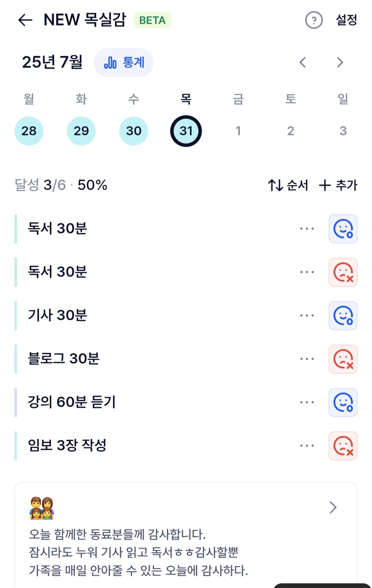The image size is (372, 588).
Task: Open 설정 settings
Action: (346, 20)
